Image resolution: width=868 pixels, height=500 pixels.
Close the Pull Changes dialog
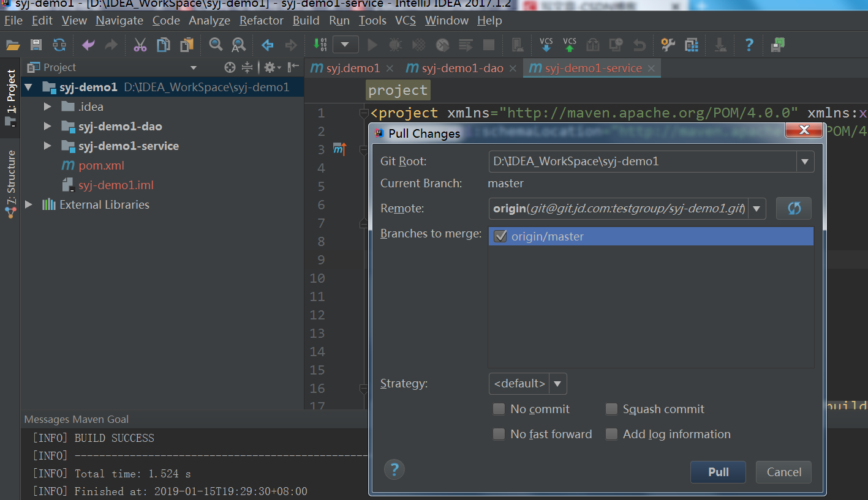point(804,130)
